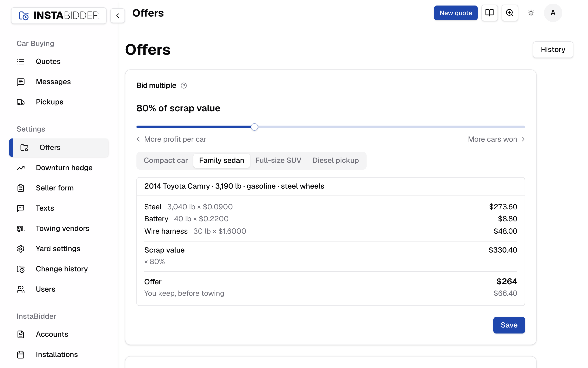588x368 pixels.
Task: Click the More profit per car label
Action: point(172,139)
